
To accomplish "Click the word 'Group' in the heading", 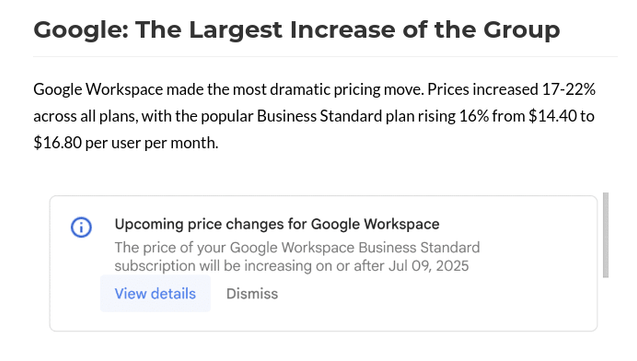I will point(522,30).
